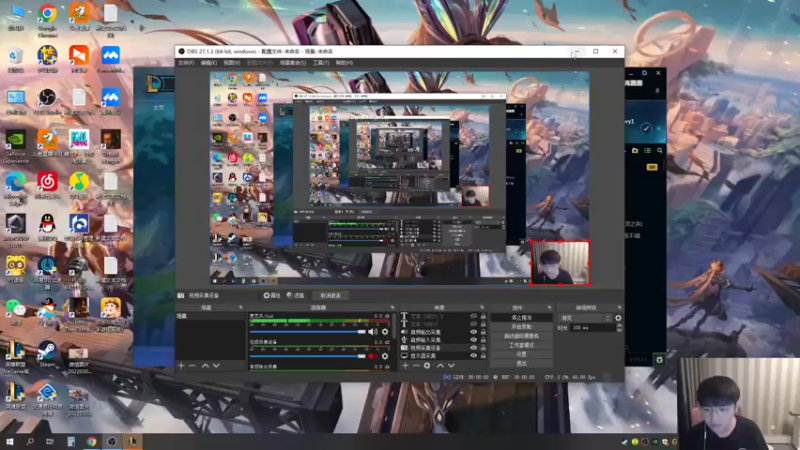Adjust second mixer channel volume slider
This screenshot has width=800, height=450.
pos(308,356)
